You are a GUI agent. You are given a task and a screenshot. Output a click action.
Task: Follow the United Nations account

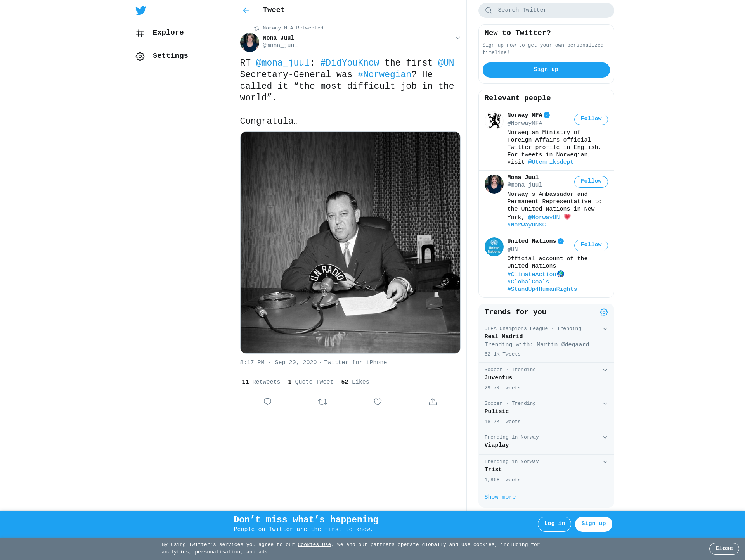coord(591,245)
